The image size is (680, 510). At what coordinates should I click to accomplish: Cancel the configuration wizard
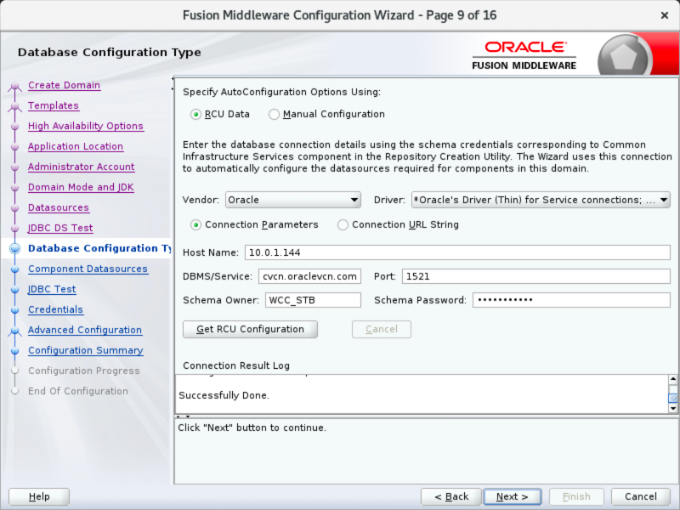(641, 497)
